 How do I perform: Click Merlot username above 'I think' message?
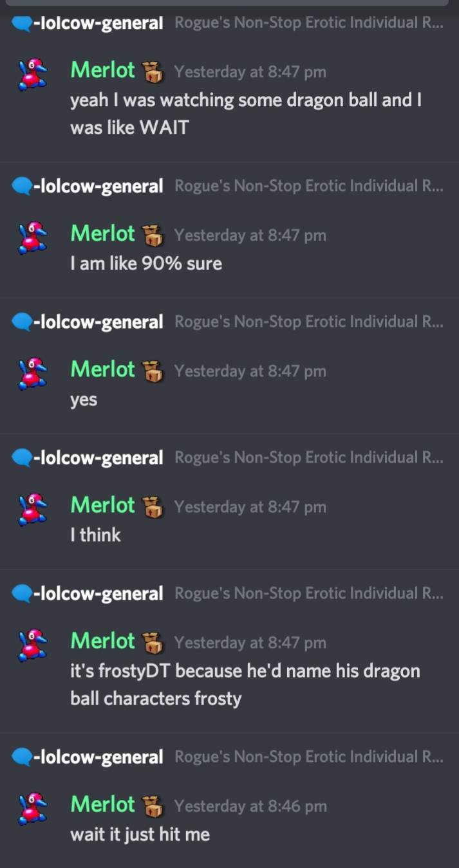(x=103, y=505)
